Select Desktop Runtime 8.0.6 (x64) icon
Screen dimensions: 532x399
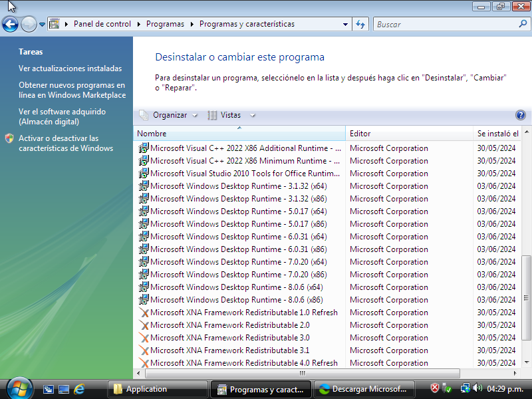pyautogui.click(x=144, y=287)
